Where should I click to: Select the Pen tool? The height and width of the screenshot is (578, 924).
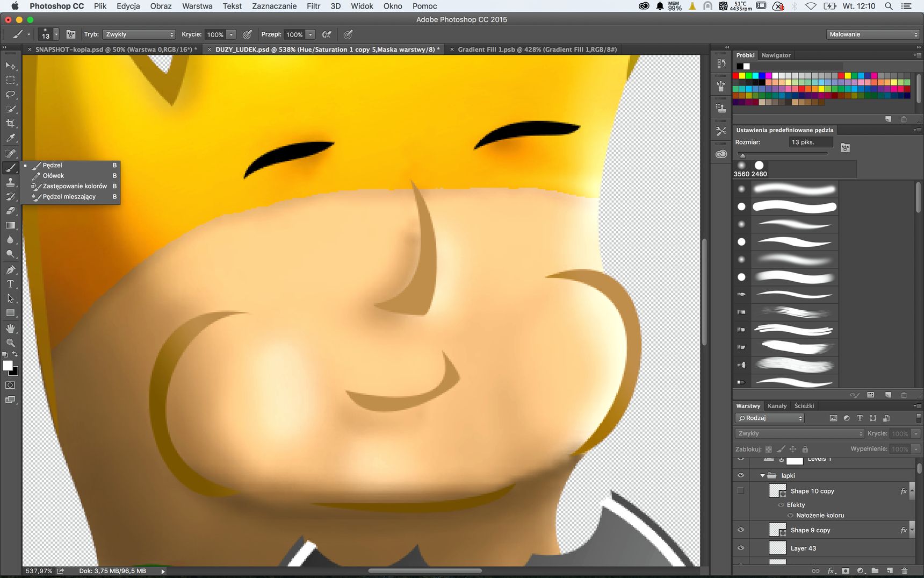pos(11,270)
